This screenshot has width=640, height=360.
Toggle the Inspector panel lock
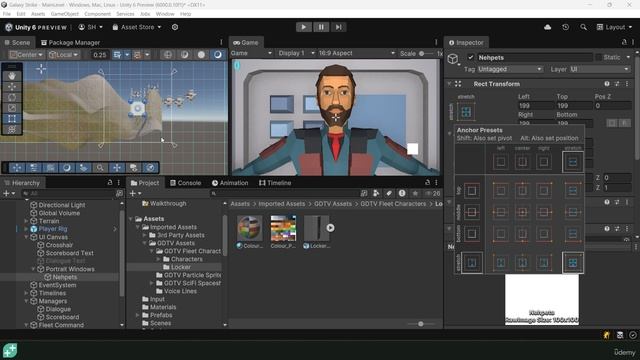coord(624,42)
